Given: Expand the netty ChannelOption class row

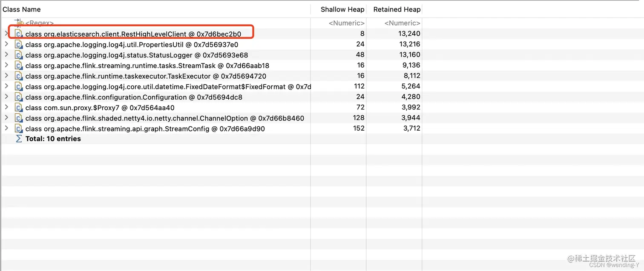Looking at the screenshot, I should point(6,117).
